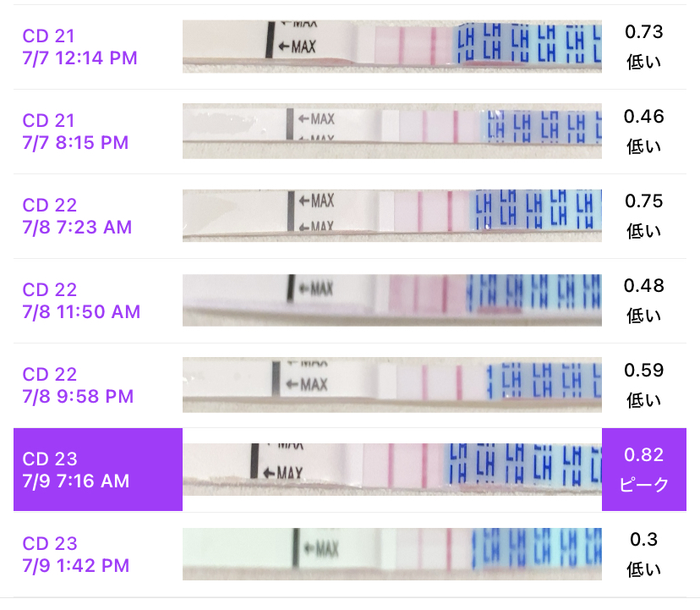Screen dimensions: 700x610
Task: Select the CD 23 7/9 1:42 PM date label
Action: pos(76,555)
